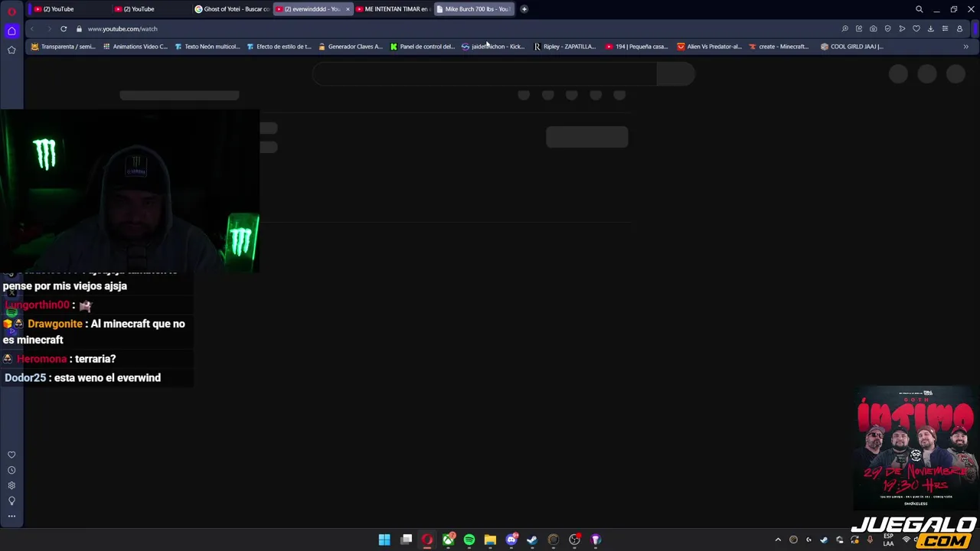Open 'Texto Neón multicol...' bookmark
The width and height of the screenshot is (980, 551).
tap(207, 47)
